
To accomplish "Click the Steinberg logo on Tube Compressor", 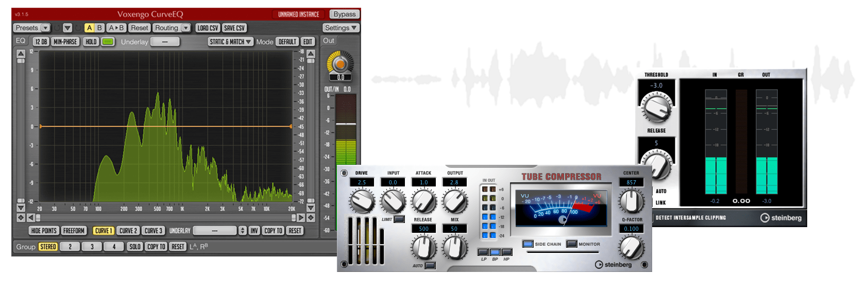I will [613, 265].
